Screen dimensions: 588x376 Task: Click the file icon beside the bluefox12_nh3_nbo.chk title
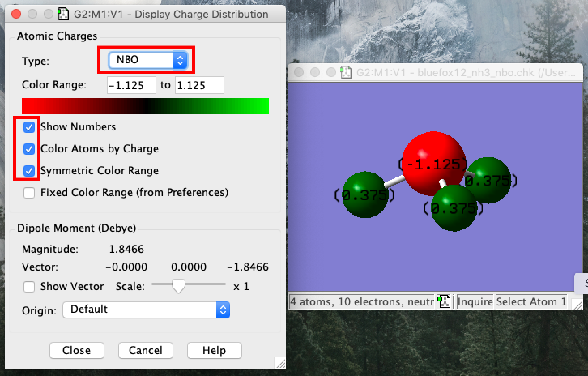[x=346, y=73]
